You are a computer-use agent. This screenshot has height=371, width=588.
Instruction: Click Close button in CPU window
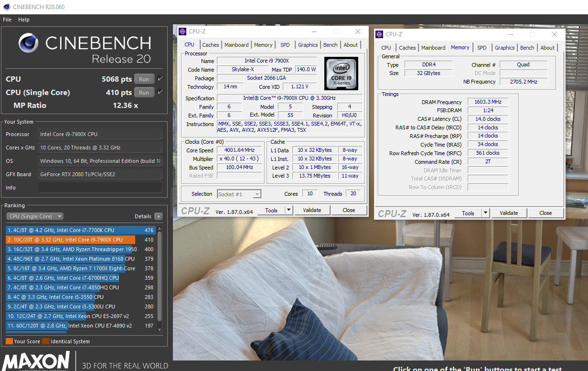[349, 210]
